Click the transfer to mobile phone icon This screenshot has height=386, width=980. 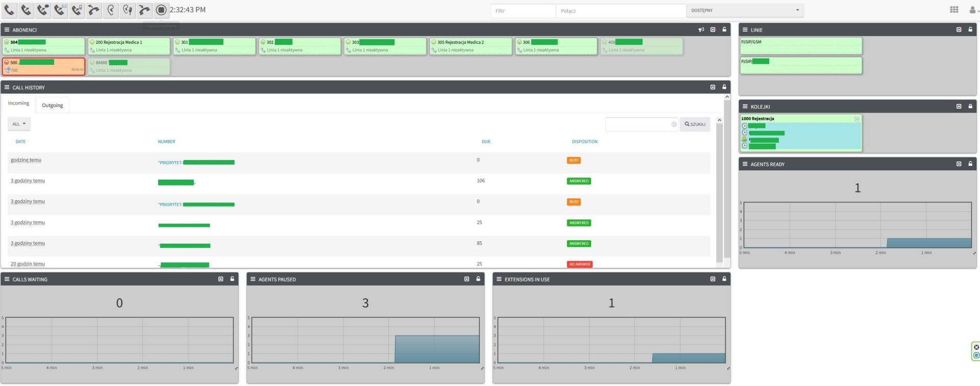[77, 10]
